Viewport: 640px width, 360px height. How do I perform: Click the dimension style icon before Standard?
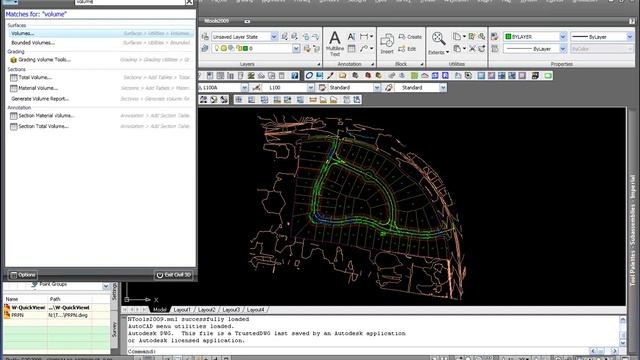(322, 88)
